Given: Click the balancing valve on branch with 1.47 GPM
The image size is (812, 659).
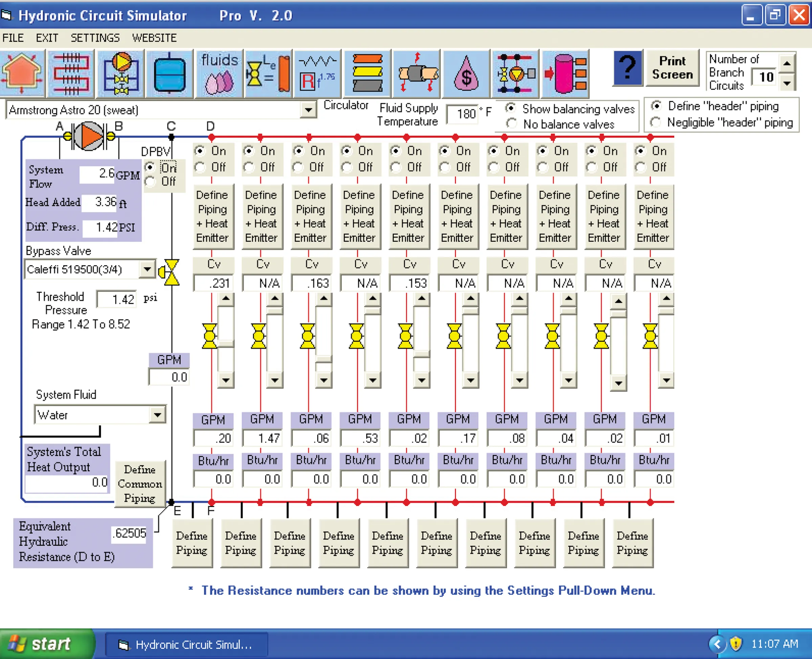Looking at the screenshot, I should 258,336.
